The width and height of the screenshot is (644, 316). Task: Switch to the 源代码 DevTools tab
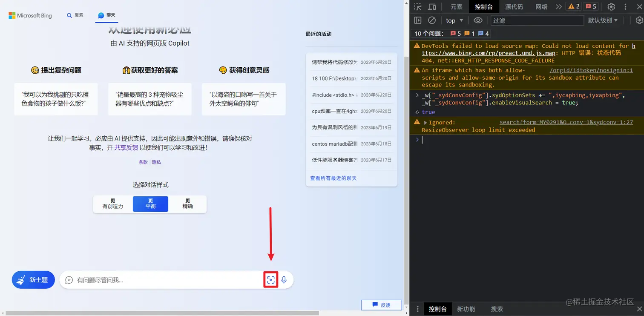click(x=514, y=7)
